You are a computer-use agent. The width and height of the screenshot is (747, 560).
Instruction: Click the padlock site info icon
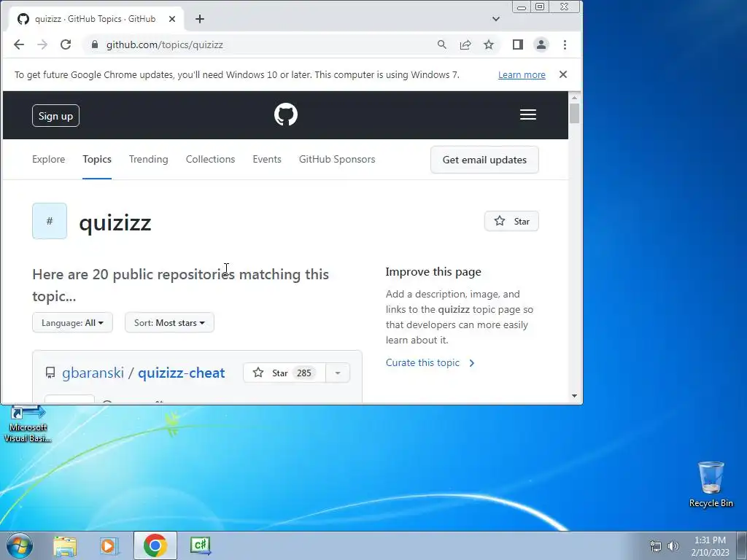tap(95, 44)
